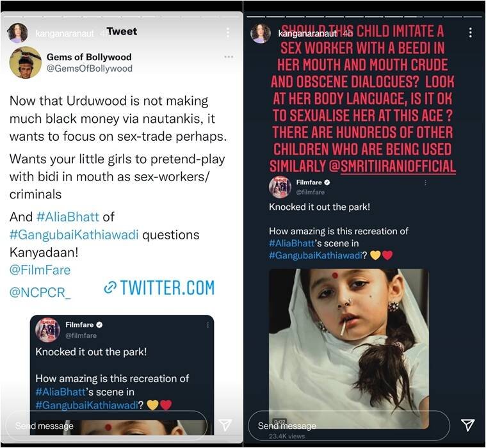The width and height of the screenshot is (486, 448).
Task: Tap the @NCPCR_ mention
Action: click(40, 292)
